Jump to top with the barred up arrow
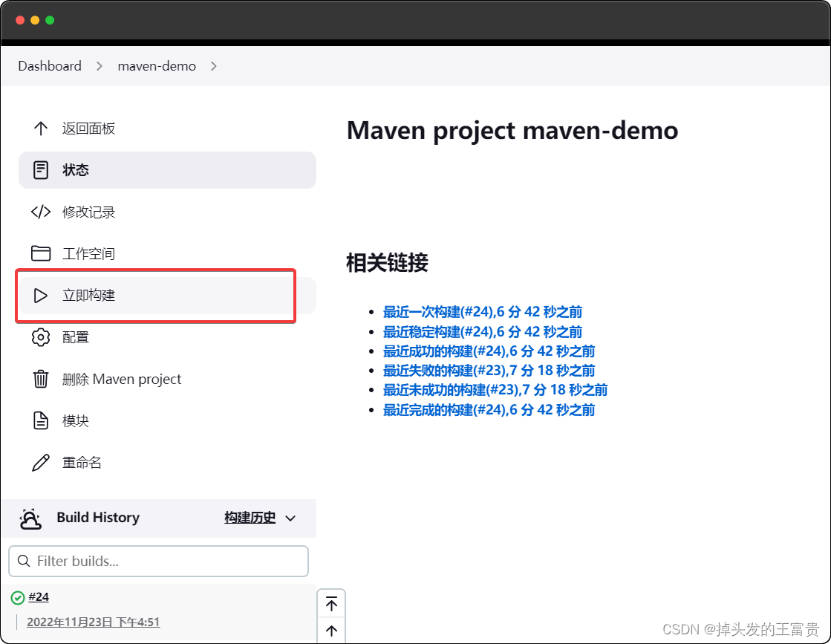This screenshot has height=644, width=831. point(331,604)
